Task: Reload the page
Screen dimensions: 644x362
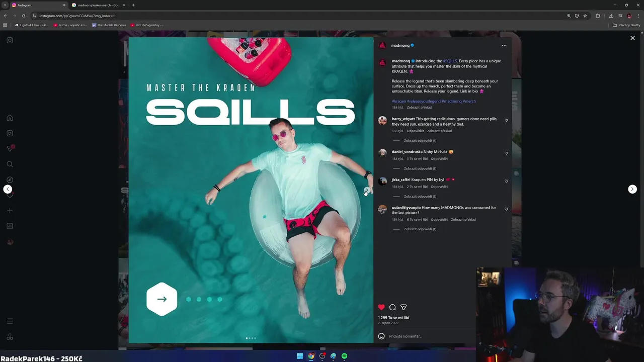Action: pos(23,16)
